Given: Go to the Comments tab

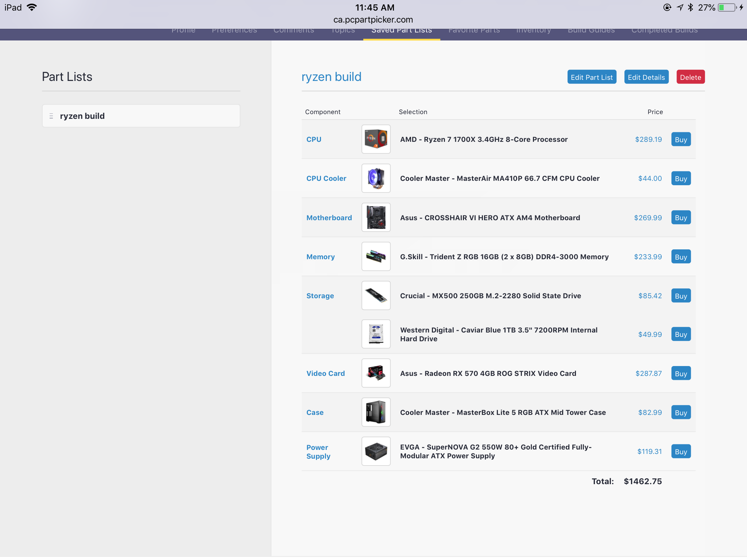Looking at the screenshot, I should click(x=294, y=31).
